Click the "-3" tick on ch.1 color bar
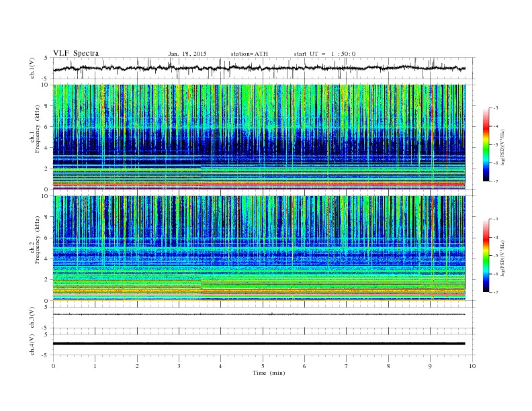The height and width of the screenshot is (411, 532). coord(496,108)
